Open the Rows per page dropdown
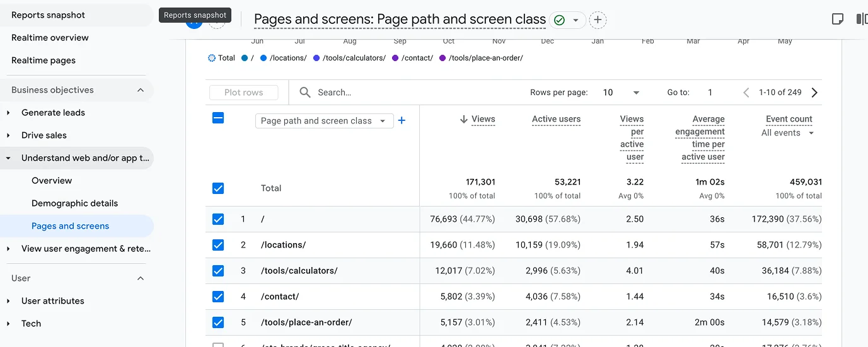Screen dimensions: 868x347 tap(621, 93)
